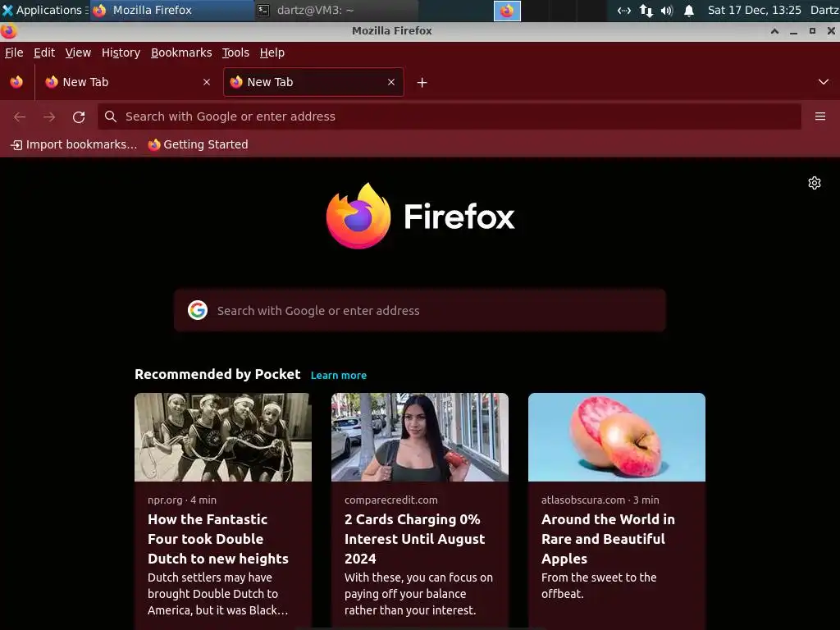The height and width of the screenshot is (630, 840).
Task: Click the magnifier icon in address bar
Action: tap(111, 116)
